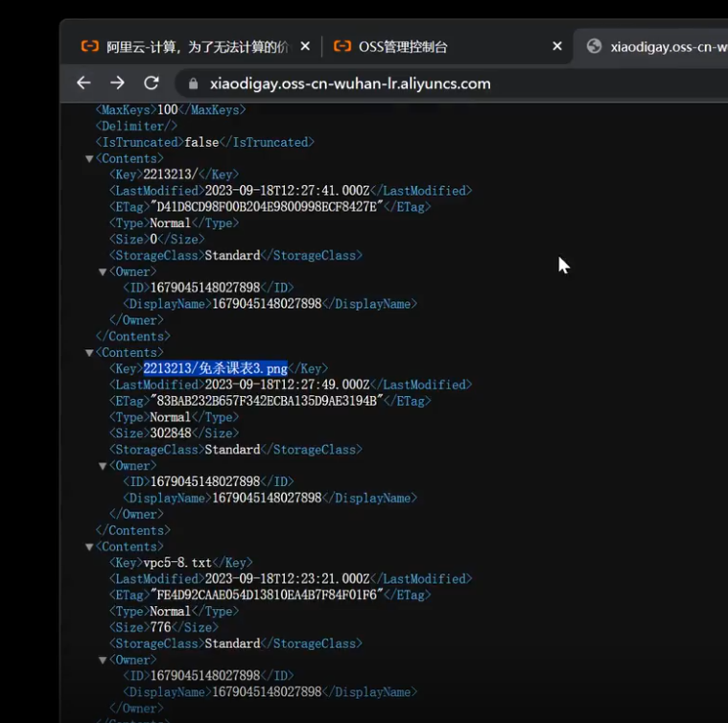Click the padlock site security icon
The height and width of the screenshot is (723, 728).
(x=193, y=83)
